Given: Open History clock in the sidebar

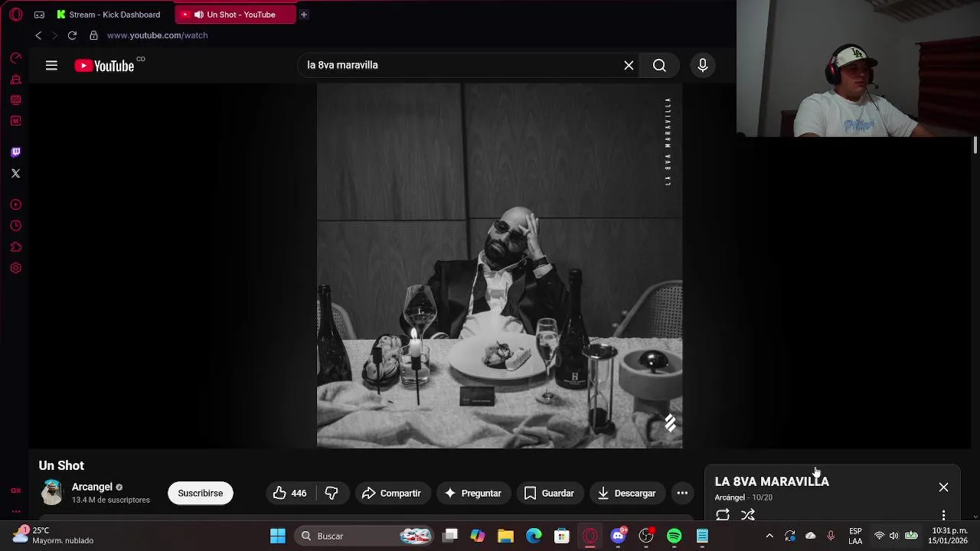Looking at the screenshot, I should 15,226.
